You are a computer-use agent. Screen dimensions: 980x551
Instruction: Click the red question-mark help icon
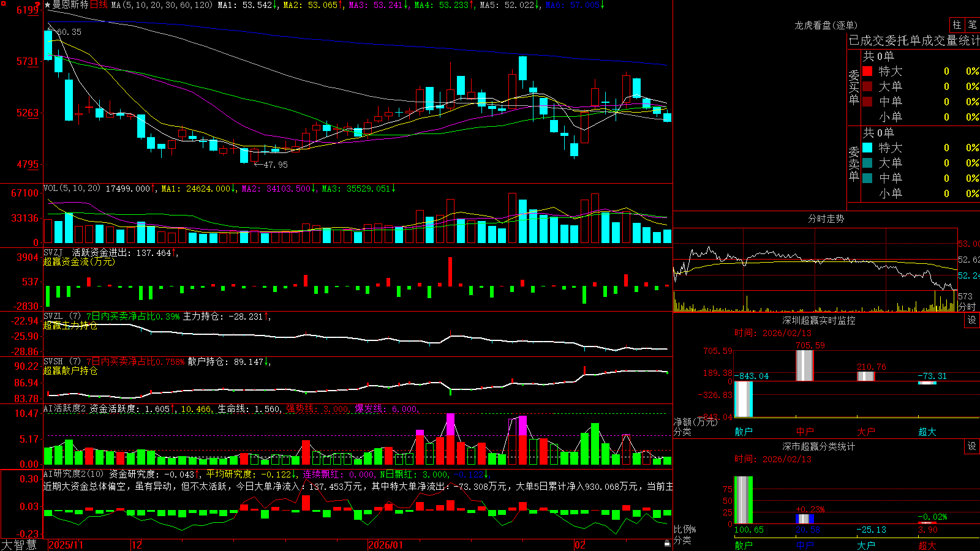(37, 4)
